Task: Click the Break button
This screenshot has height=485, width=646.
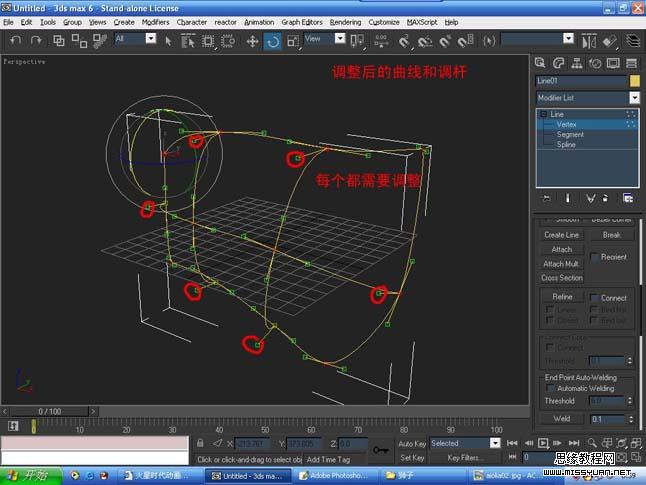Action: coord(611,235)
